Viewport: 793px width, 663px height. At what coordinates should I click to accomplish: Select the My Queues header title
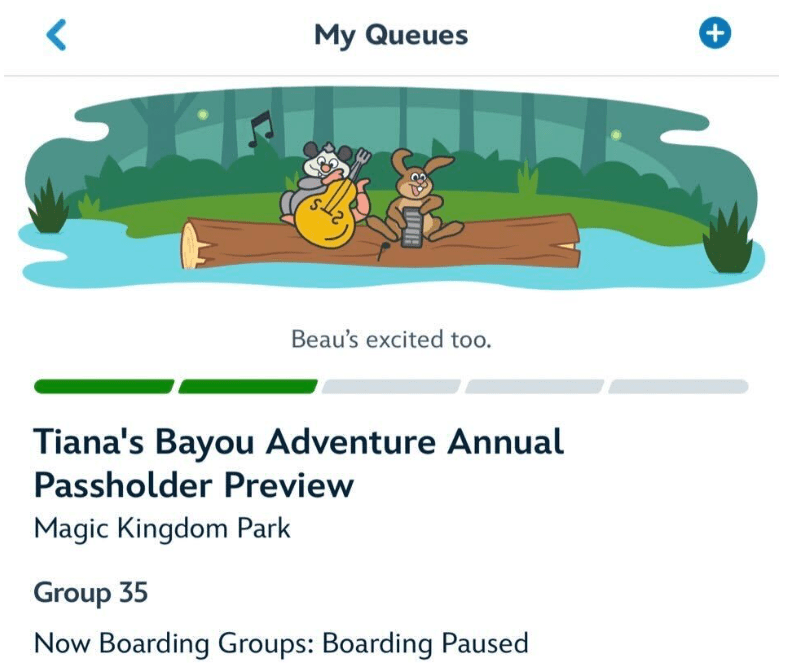click(x=391, y=35)
